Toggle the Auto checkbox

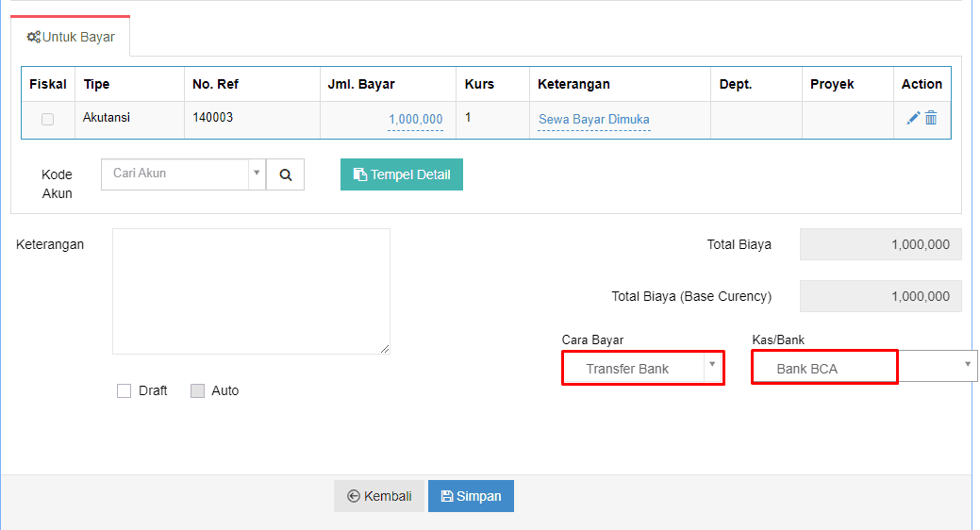pos(197,390)
